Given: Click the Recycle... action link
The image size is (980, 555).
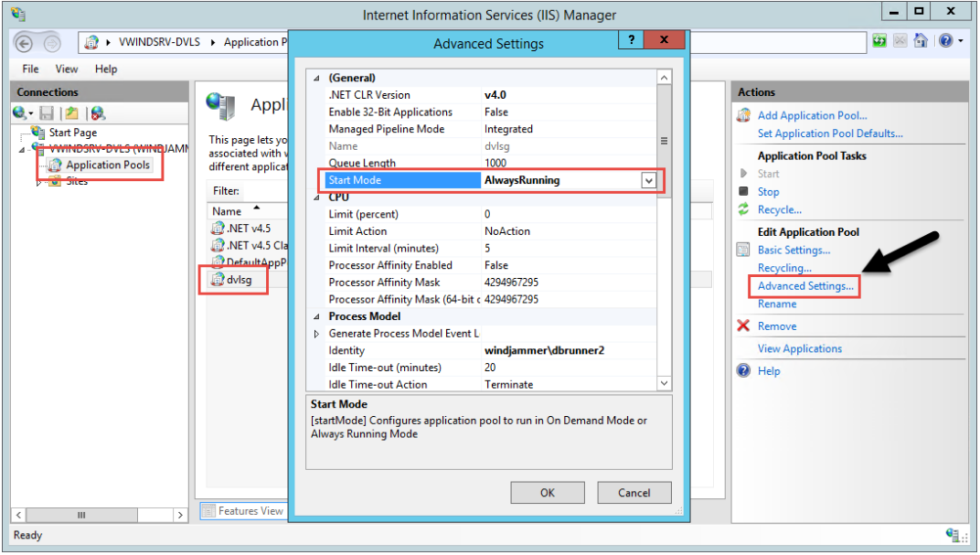Looking at the screenshot, I should [779, 210].
